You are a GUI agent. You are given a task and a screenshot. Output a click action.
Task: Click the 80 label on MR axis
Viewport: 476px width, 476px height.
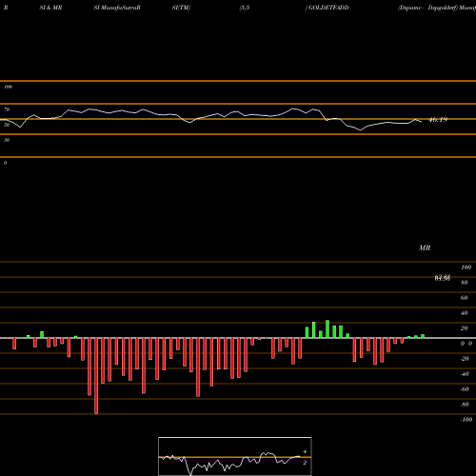pyautogui.click(x=465, y=283)
